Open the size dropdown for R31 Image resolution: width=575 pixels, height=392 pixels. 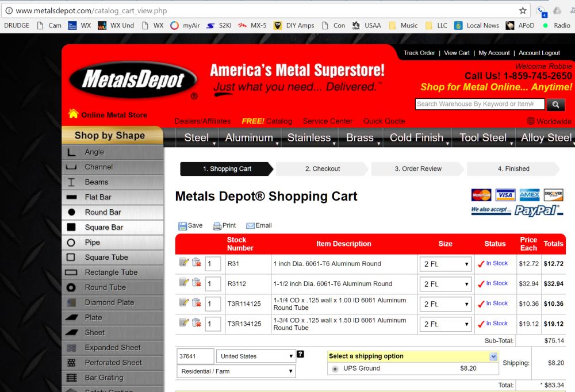[x=446, y=264]
